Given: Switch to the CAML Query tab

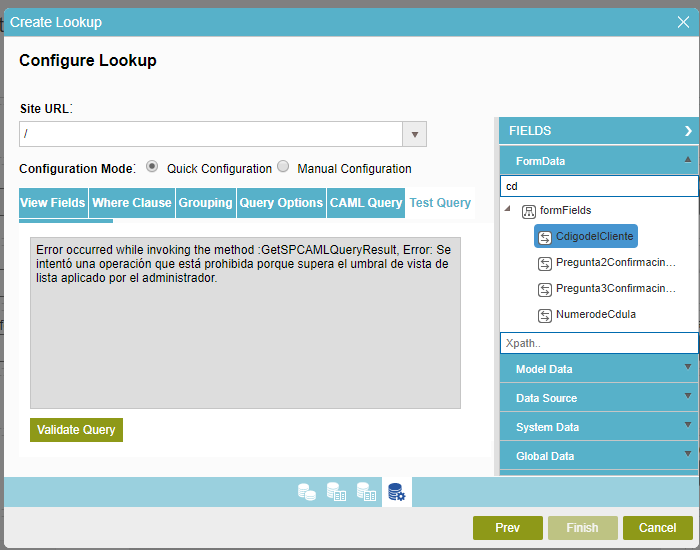Looking at the screenshot, I should pyautogui.click(x=366, y=203).
